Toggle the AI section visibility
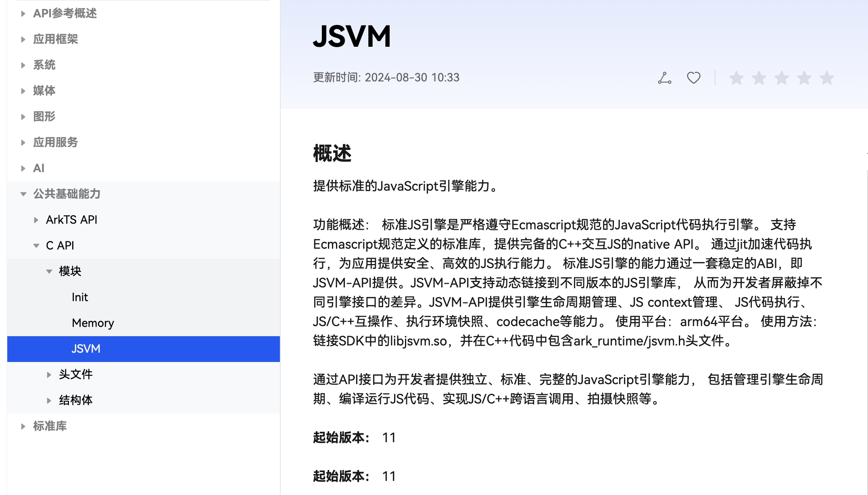 point(38,167)
